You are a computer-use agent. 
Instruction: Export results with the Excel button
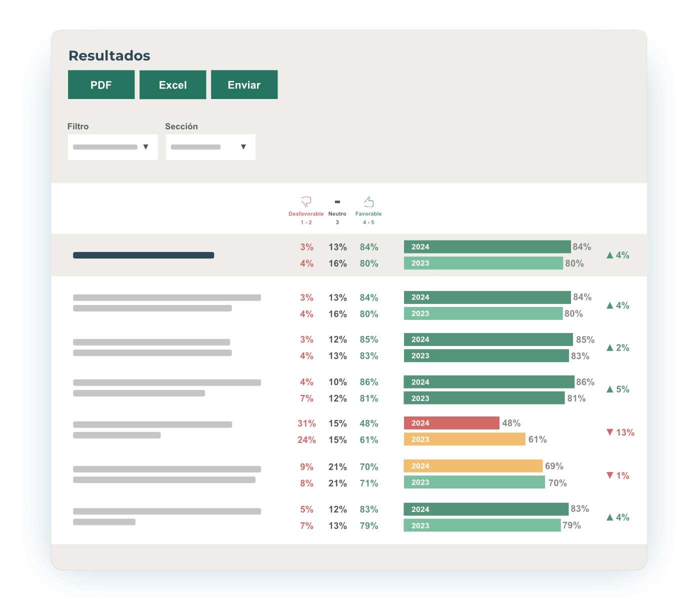[x=172, y=84]
